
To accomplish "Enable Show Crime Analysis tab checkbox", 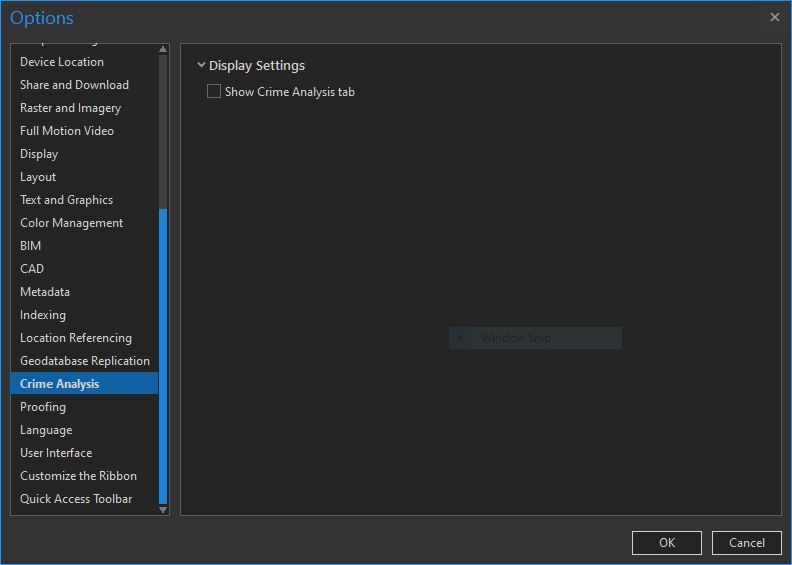I will tap(214, 91).
